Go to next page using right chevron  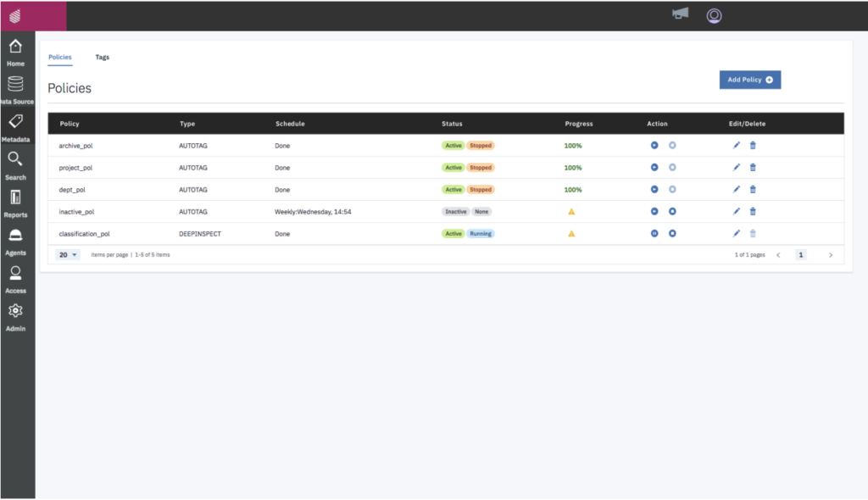pyautogui.click(x=831, y=254)
